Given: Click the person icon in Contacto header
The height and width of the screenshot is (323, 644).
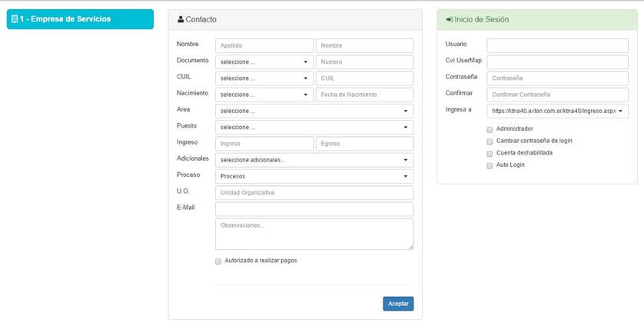Looking at the screenshot, I should coord(181,19).
